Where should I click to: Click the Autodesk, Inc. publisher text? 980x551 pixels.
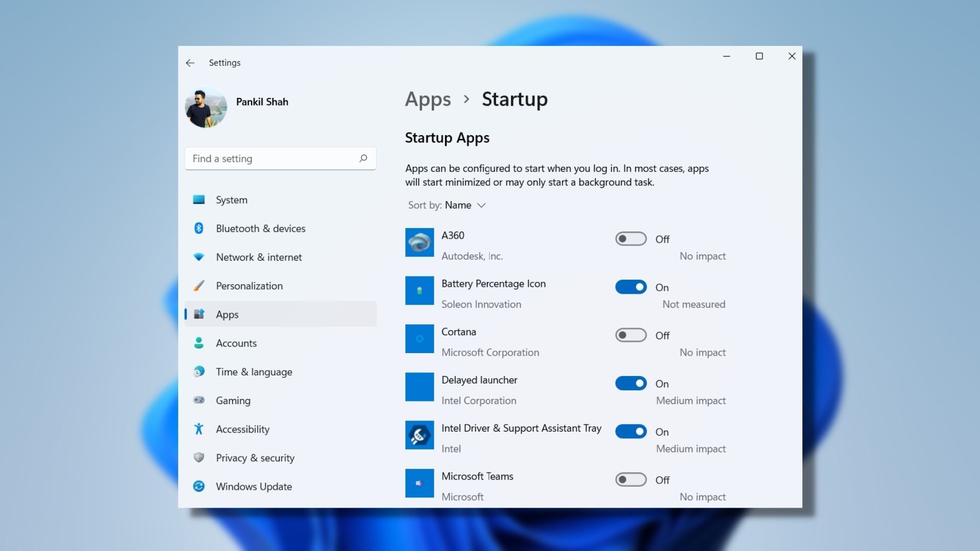(x=472, y=256)
